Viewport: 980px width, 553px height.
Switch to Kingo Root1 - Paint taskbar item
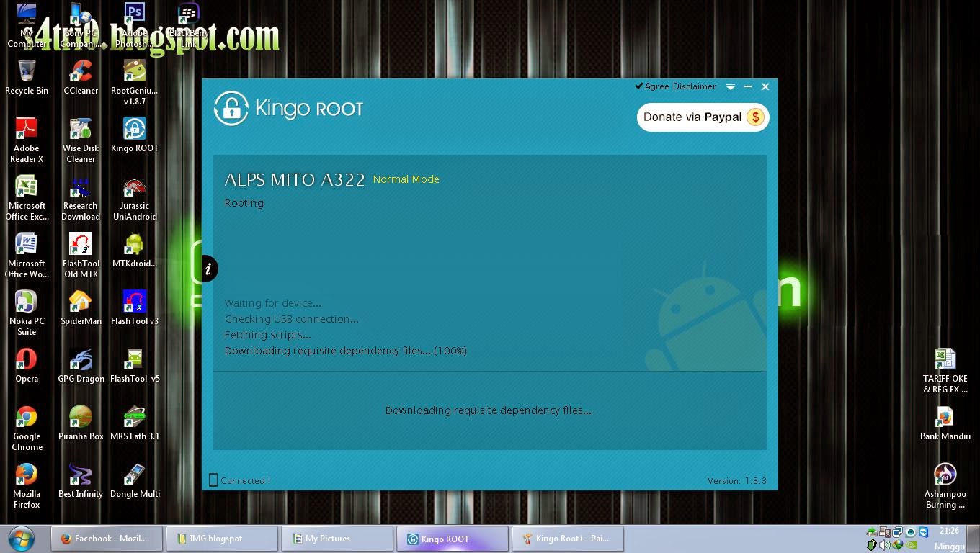(x=568, y=539)
